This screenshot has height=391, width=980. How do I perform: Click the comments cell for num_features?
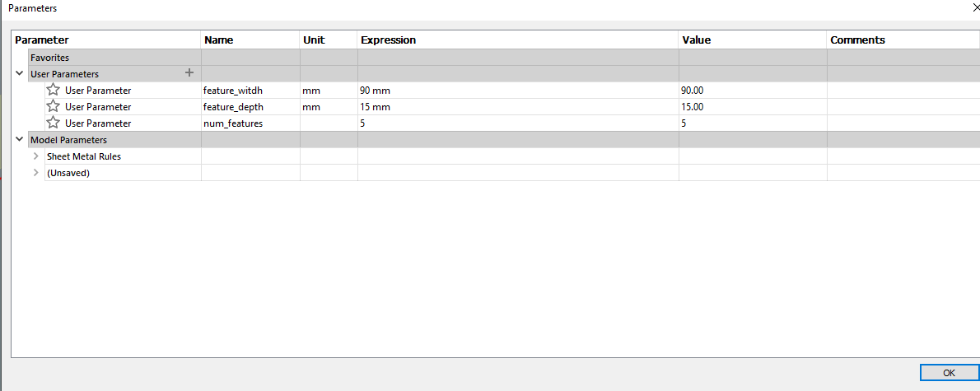[x=903, y=123]
